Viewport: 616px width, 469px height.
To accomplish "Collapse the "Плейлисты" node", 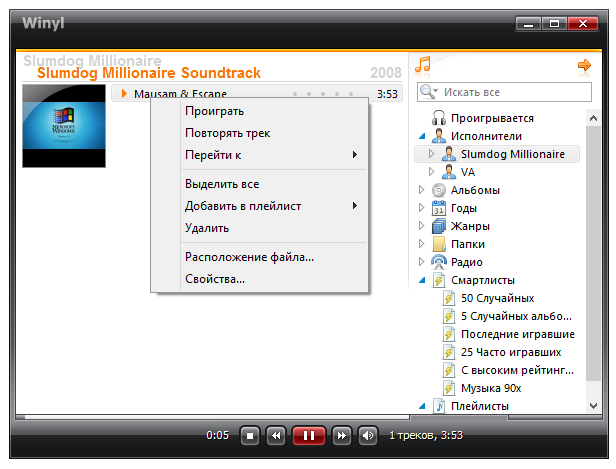I will tap(422, 407).
